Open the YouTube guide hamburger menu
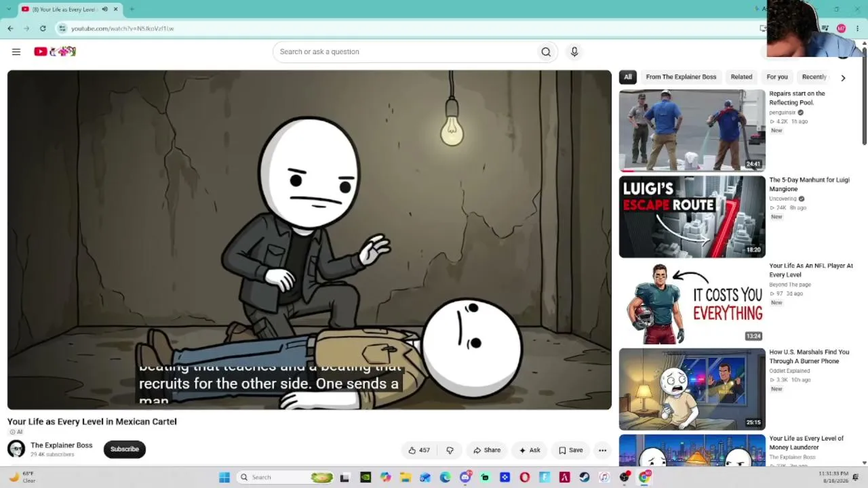The height and width of the screenshot is (488, 868). [x=16, y=52]
